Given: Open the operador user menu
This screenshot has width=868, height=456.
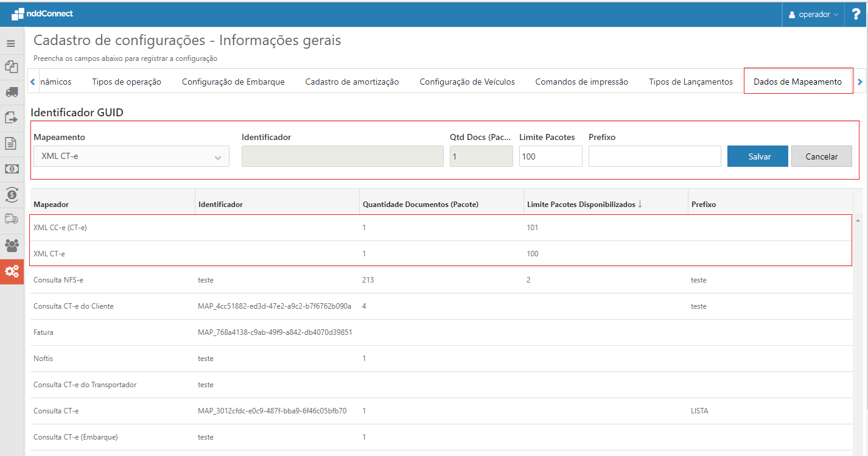Looking at the screenshot, I should pos(813,14).
